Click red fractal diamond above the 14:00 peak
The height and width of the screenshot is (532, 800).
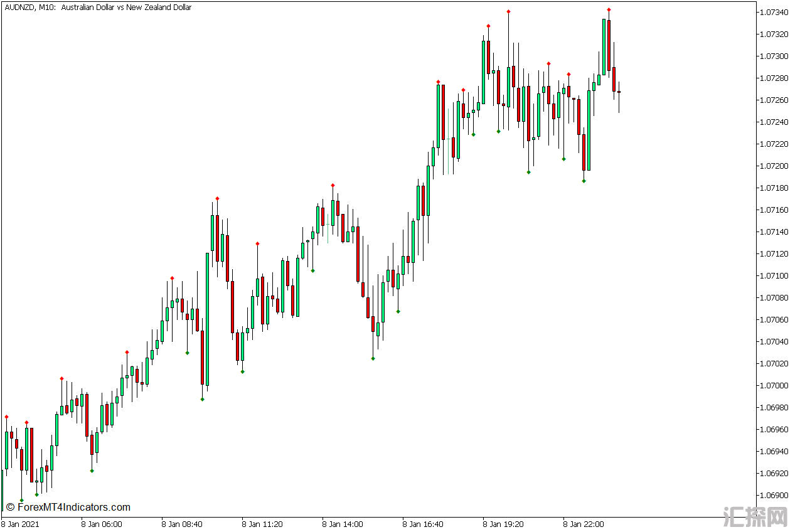333,185
